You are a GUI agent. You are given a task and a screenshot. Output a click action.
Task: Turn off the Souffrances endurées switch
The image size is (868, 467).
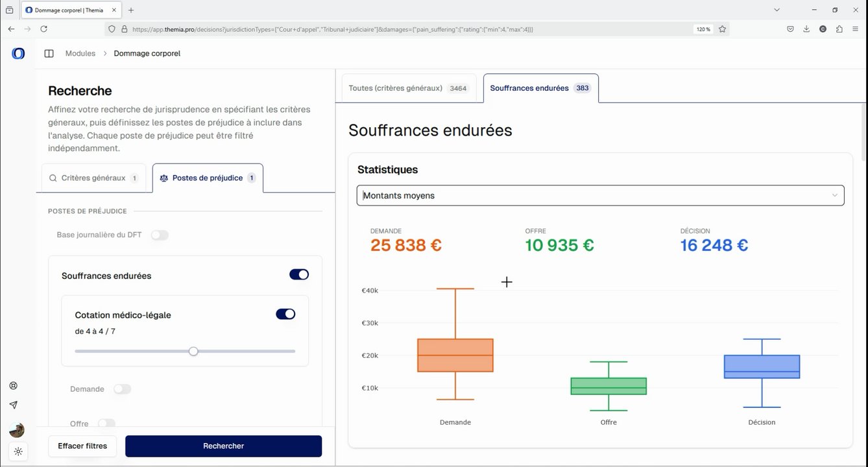299,275
